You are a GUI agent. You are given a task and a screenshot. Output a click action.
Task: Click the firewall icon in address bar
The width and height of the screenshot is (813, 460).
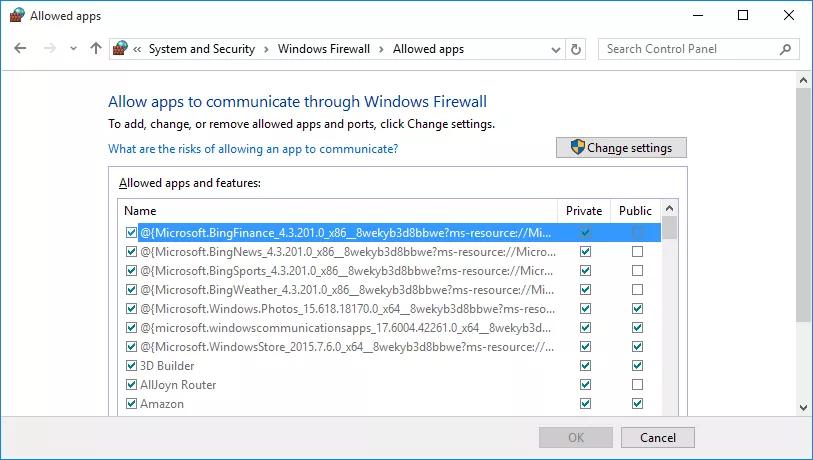120,49
